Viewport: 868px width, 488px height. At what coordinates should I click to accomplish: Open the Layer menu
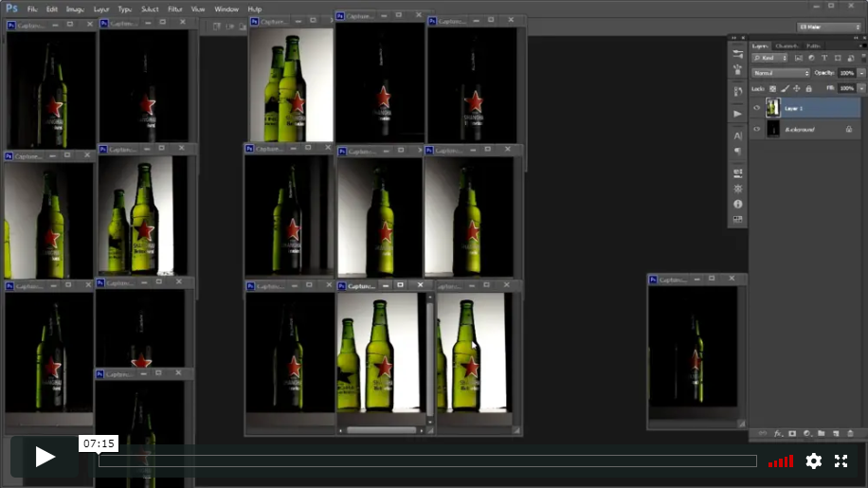[100, 9]
